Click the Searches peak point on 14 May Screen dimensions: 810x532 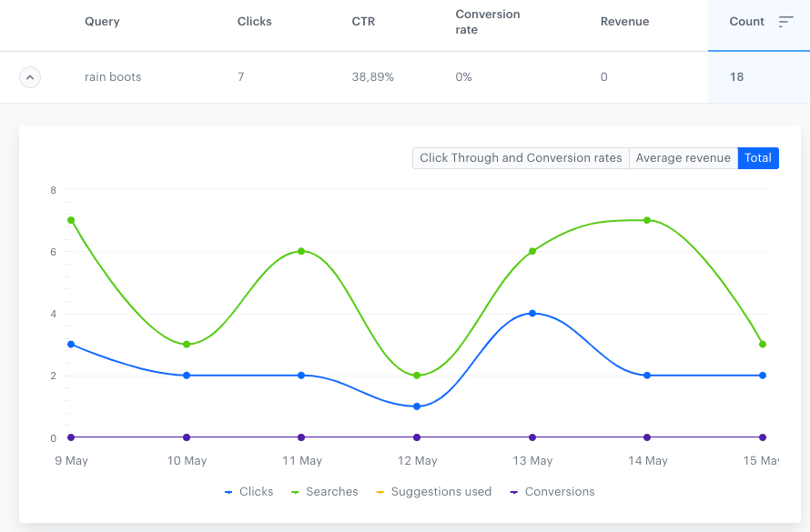pyautogui.click(x=647, y=220)
